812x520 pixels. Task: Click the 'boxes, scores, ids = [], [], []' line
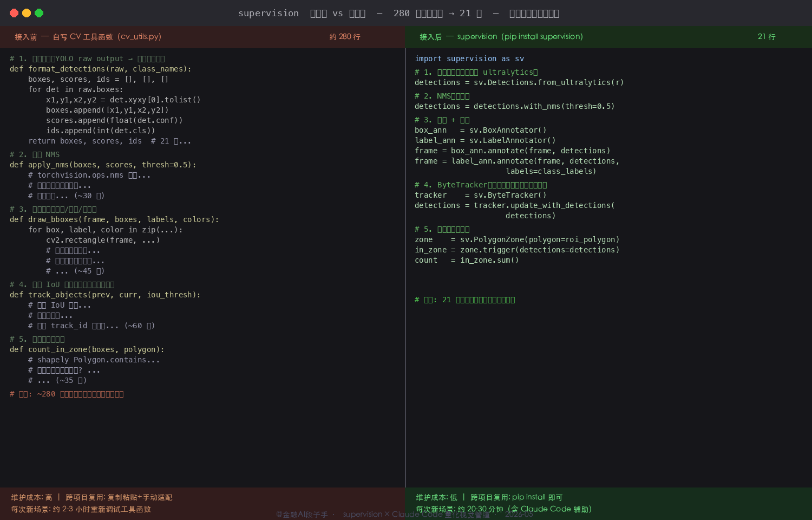tap(99, 79)
